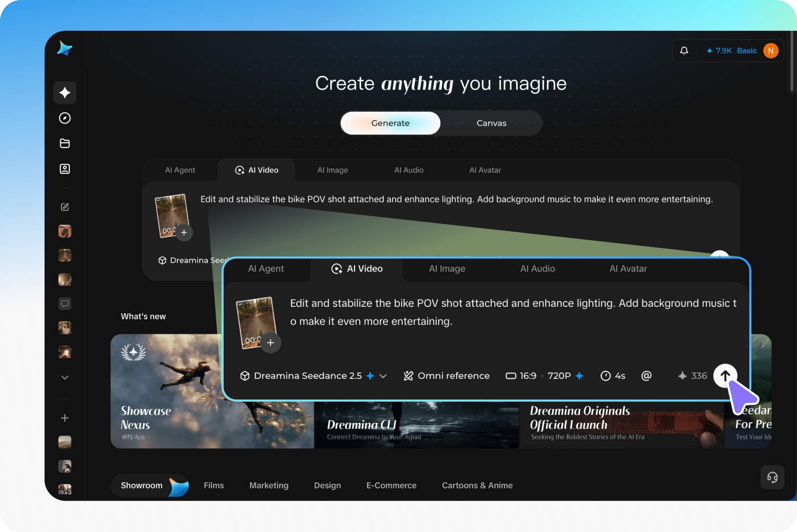Viewport: 797px width, 532px height.
Task: Switch to Generate mode
Action: [391, 123]
